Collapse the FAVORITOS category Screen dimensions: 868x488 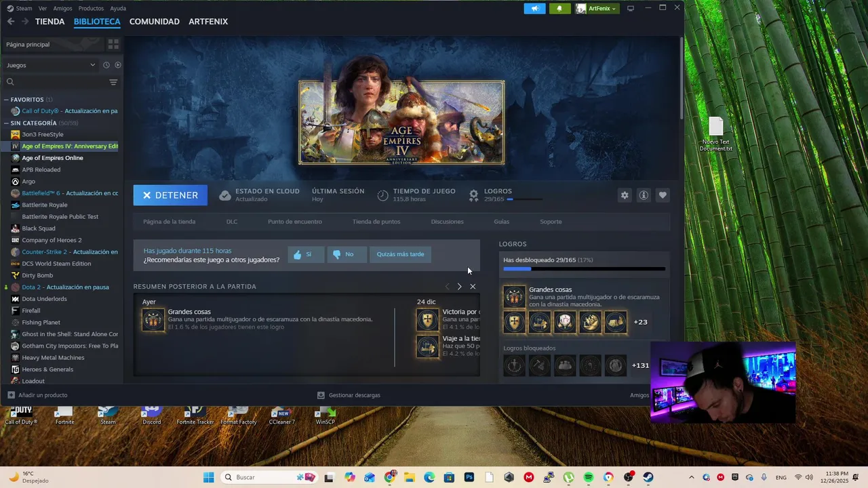(7, 100)
